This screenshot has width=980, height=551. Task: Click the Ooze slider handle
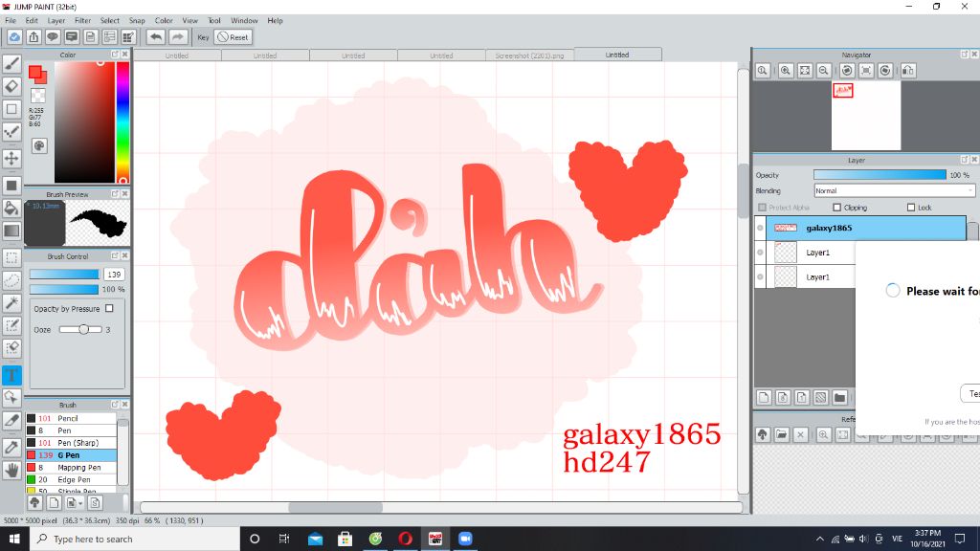pos(83,329)
